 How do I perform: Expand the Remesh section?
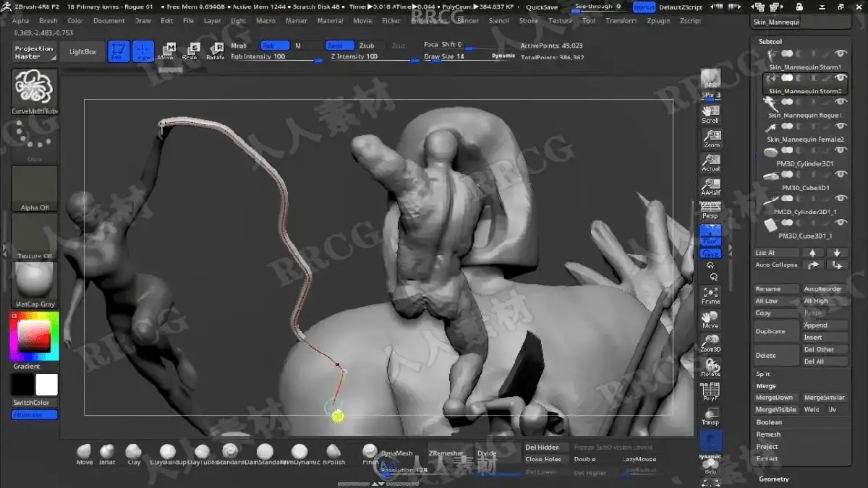(768, 435)
